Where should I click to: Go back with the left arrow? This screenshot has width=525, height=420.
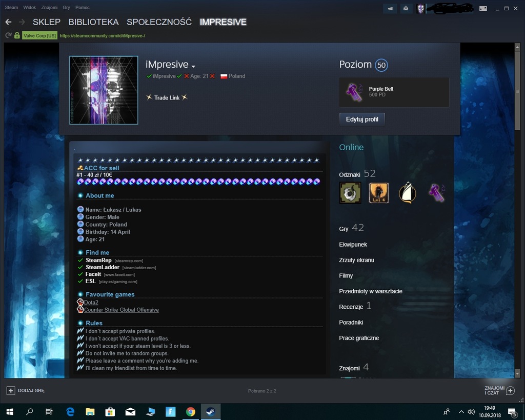point(8,22)
